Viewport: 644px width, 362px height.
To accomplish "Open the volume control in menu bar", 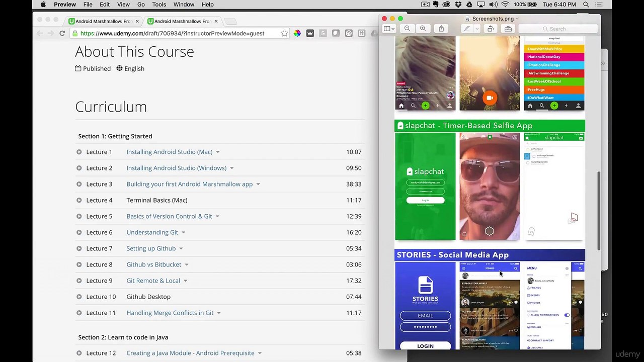I will [x=493, y=5].
